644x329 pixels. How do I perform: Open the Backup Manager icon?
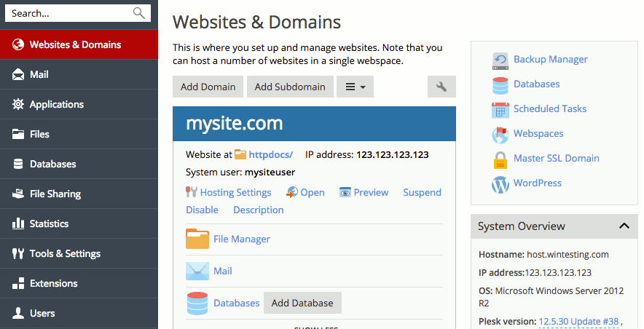(500, 60)
